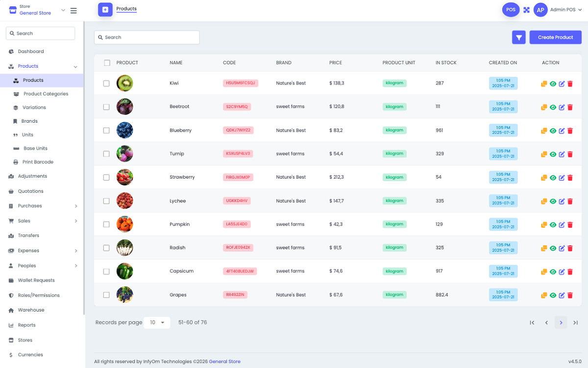Viewport: 588px width, 368px height.
Task: Click the blue 1:05 PM timestamp badge for Kiwi
Action: 503,83
